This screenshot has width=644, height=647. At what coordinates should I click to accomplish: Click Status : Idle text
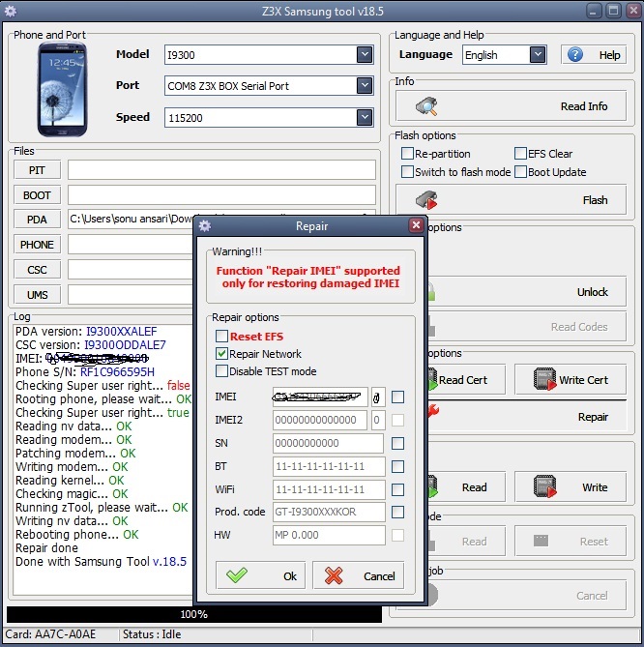[x=152, y=633]
